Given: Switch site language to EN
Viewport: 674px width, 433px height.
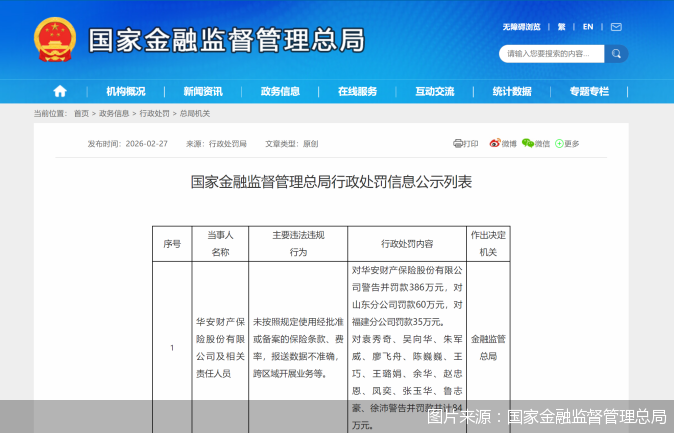Looking at the screenshot, I should click(588, 27).
